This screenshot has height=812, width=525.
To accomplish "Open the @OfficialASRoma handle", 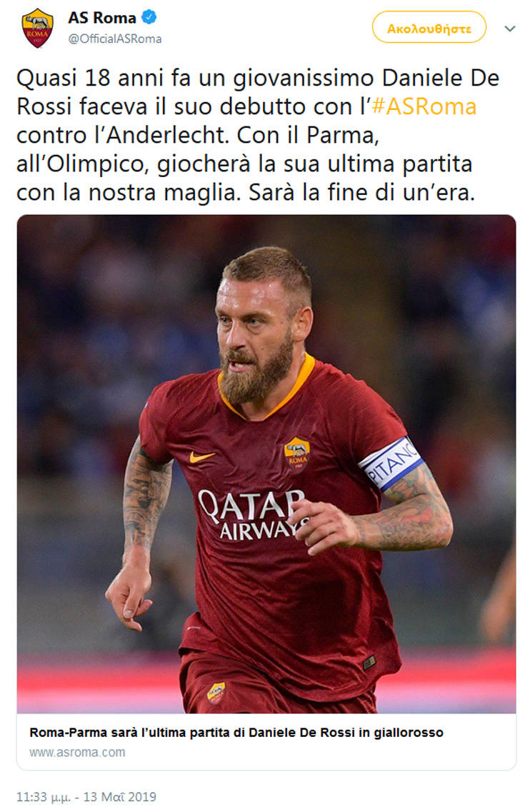I will tap(115, 39).
